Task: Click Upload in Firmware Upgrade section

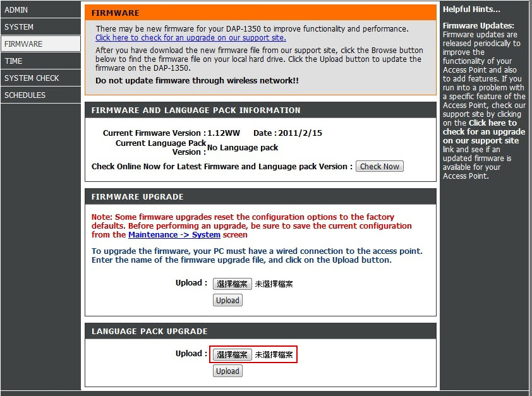Action: tap(227, 300)
